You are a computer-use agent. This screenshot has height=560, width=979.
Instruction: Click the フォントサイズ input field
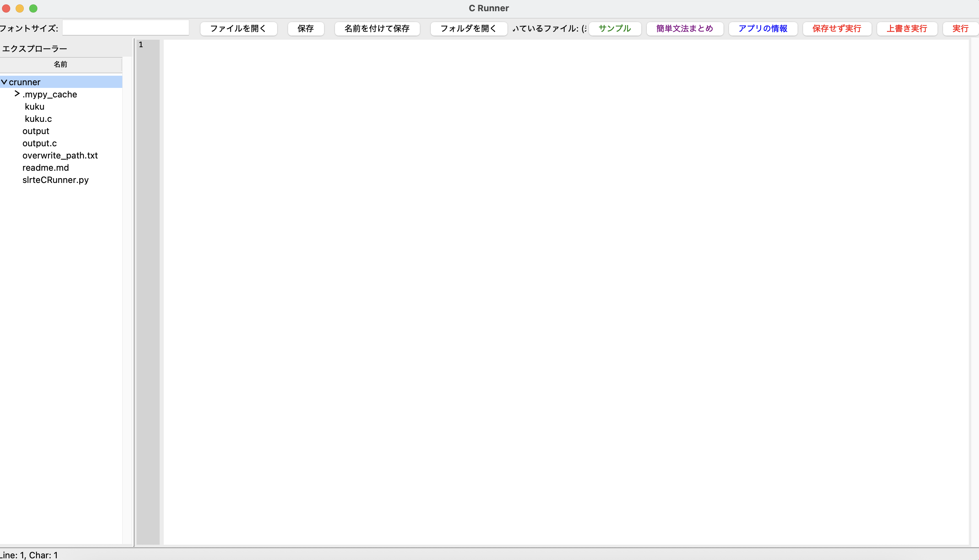125,27
